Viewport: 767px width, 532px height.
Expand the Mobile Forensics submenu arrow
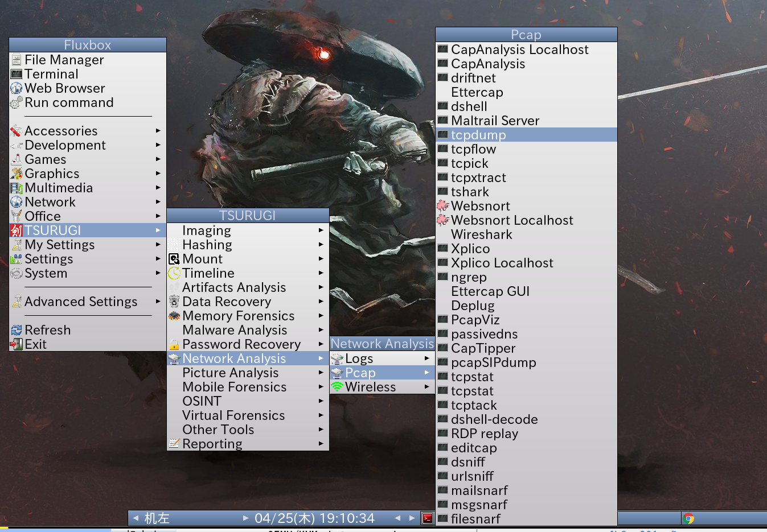321,387
